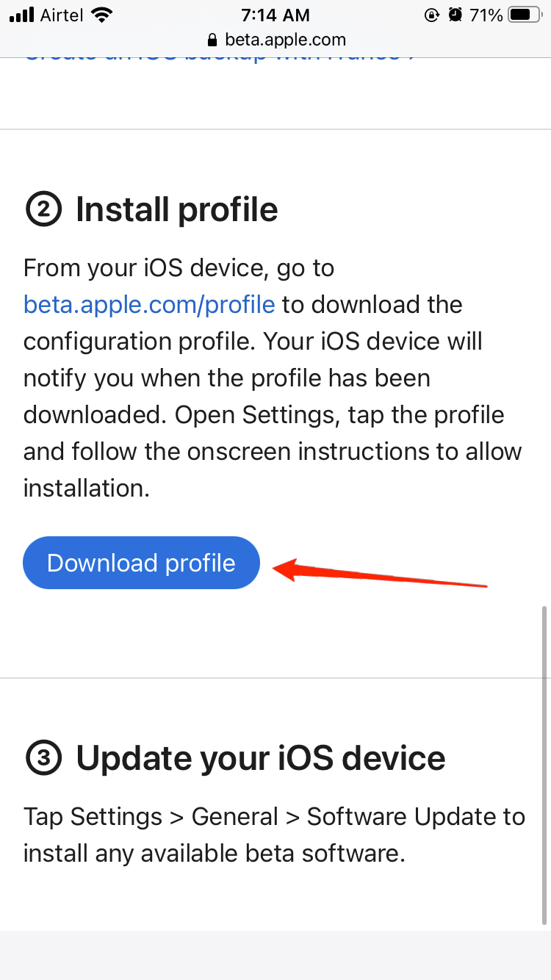Screen dimensions: 551x980
Task: Tap the beta.apple.com address text
Action: pyautogui.click(x=285, y=40)
